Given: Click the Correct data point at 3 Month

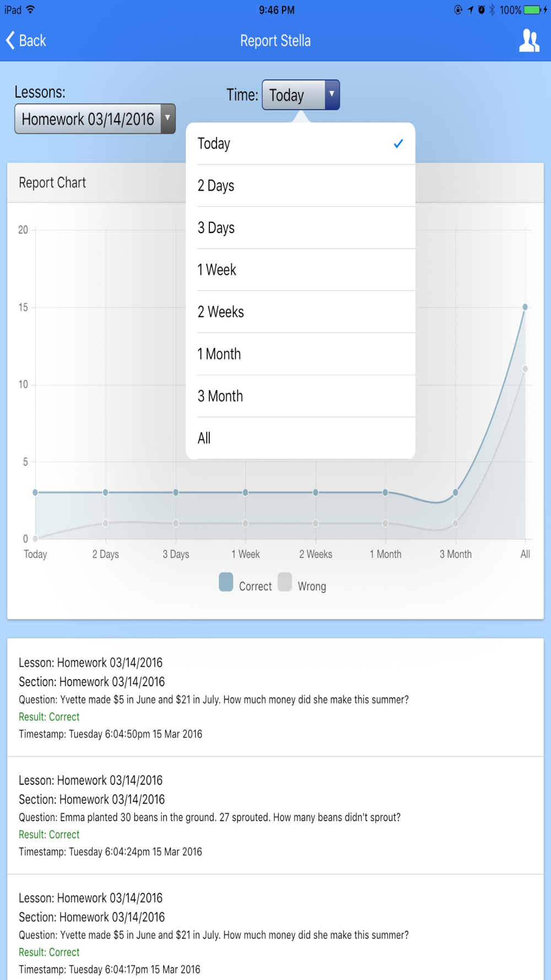Looking at the screenshot, I should (x=456, y=492).
